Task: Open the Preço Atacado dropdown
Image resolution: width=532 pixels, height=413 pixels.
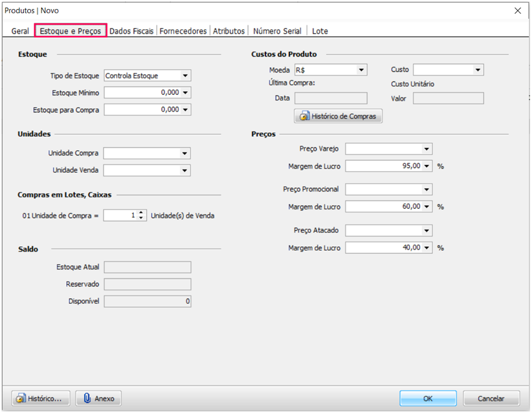Action: (426, 231)
